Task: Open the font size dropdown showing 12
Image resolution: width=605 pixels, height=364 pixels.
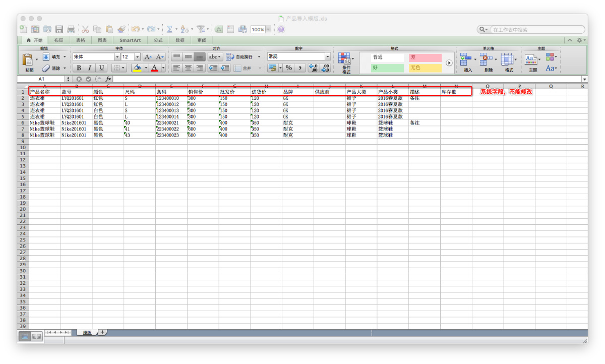Action: click(138, 57)
